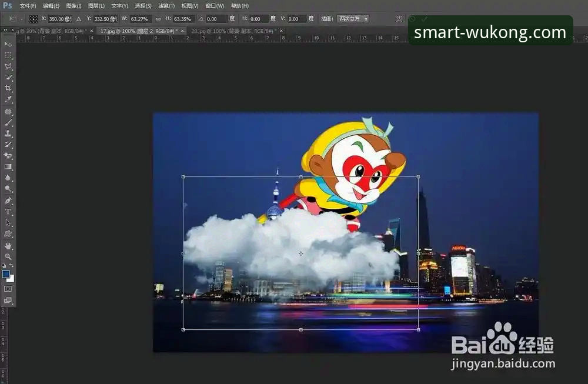The height and width of the screenshot is (384, 588).
Task: Expand the toolbar with double arrows
Action: (x=5, y=31)
